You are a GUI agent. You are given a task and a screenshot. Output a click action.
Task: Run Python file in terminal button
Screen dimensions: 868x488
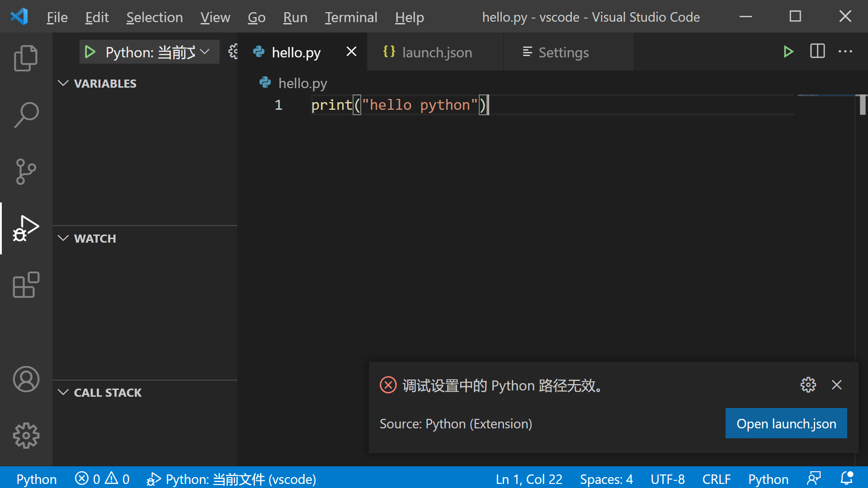coord(788,52)
